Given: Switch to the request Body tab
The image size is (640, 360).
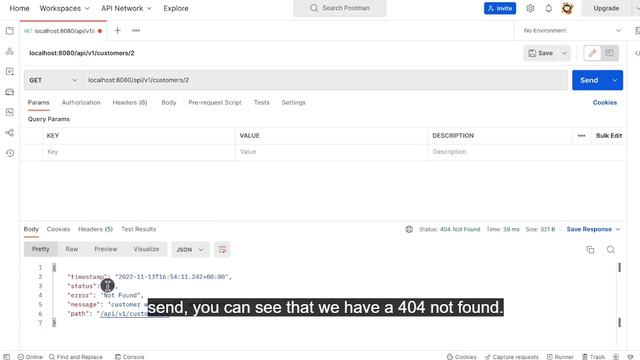Looking at the screenshot, I should click(169, 103).
